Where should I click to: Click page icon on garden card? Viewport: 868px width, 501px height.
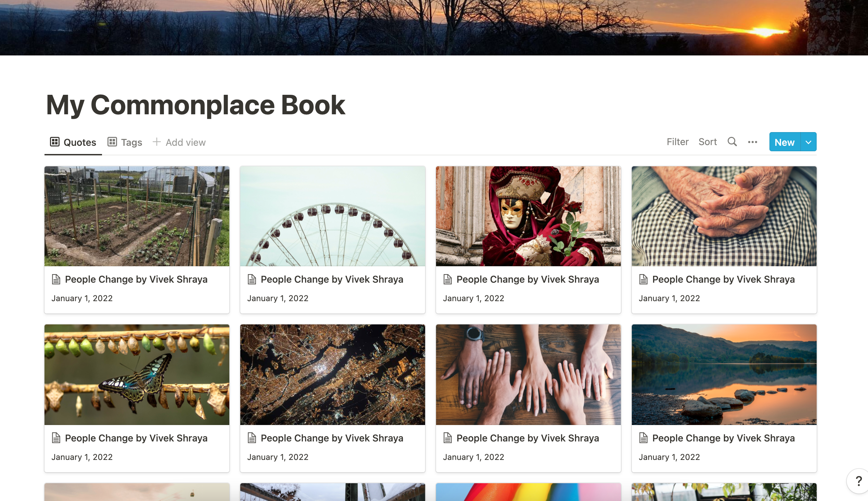(x=56, y=279)
